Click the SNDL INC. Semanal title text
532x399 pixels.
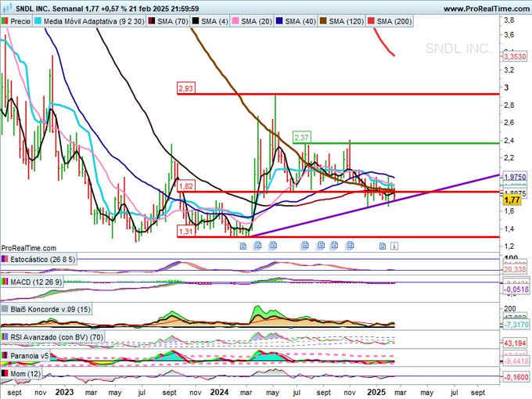tap(49, 9)
